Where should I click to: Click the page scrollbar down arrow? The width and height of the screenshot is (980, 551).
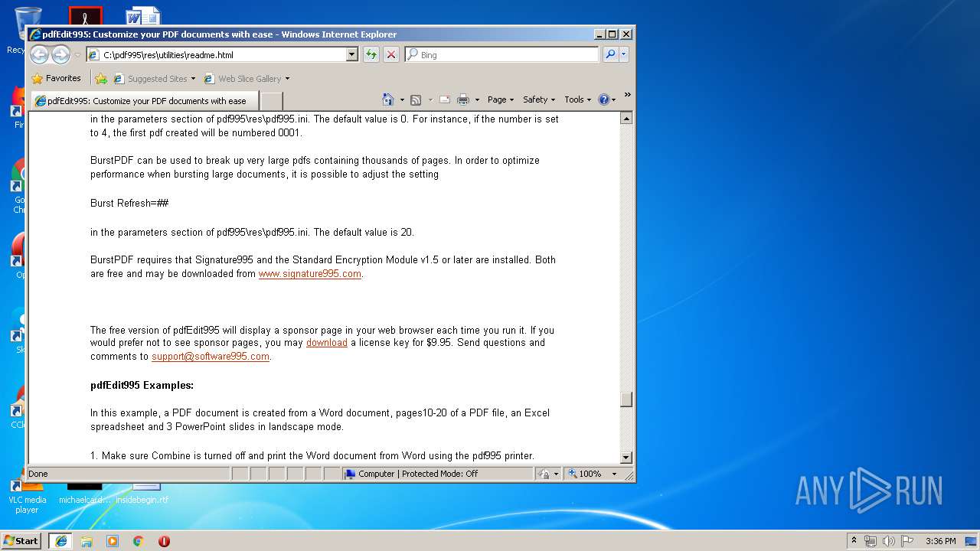[x=626, y=457]
